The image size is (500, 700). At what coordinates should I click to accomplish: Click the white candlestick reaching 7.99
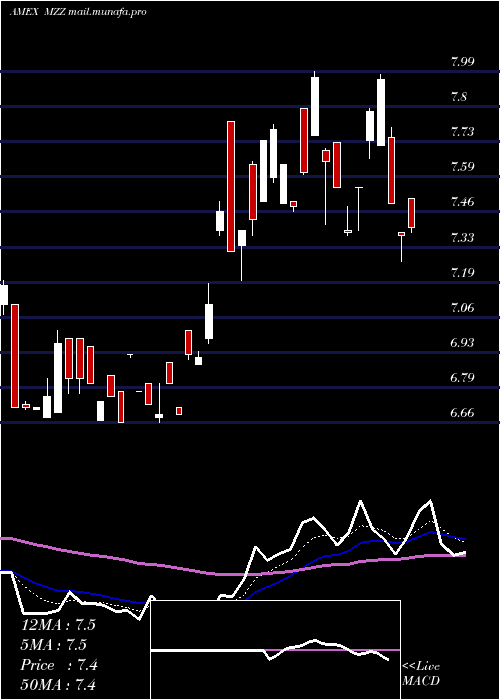pyautogui.click(x=315, y=106)
